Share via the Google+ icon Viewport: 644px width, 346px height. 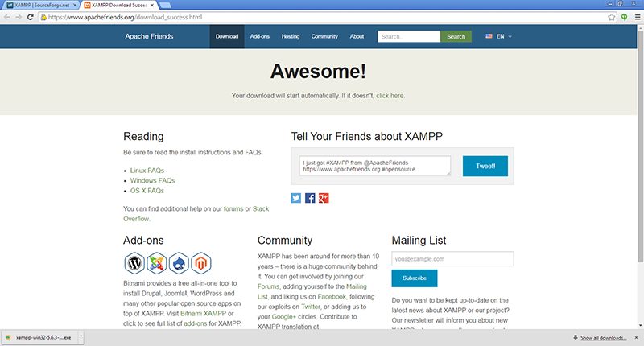point(324,198)
